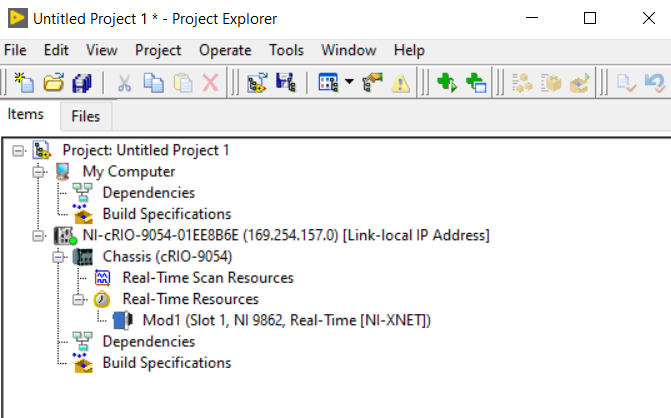Viewport: 671px width, 418px height.
Task: Collapse the Project: Untitled Project 1 node
Action: 18,151
